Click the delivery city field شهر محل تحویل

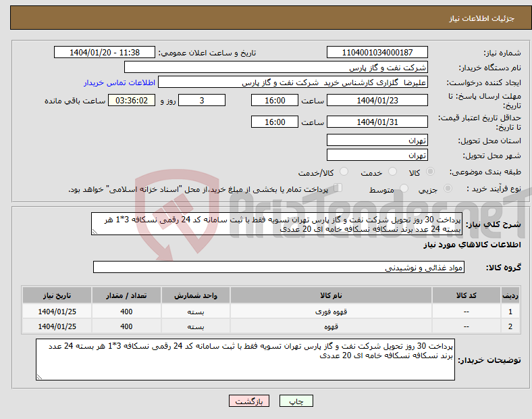377,155
